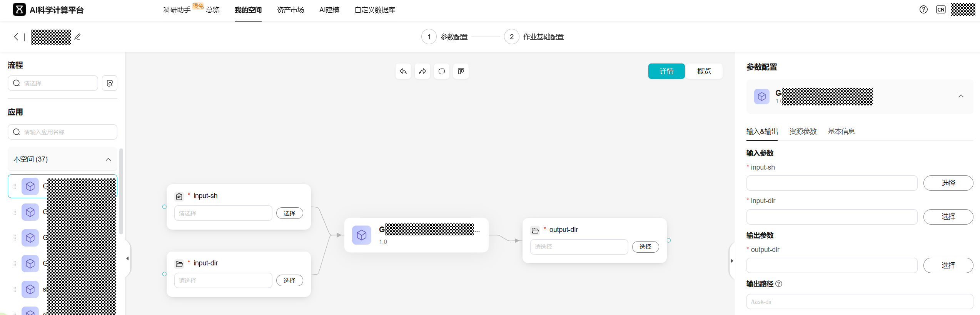Click 选择 on input-sh canvas card
This screenshot has width=980, height=315.
289,213
